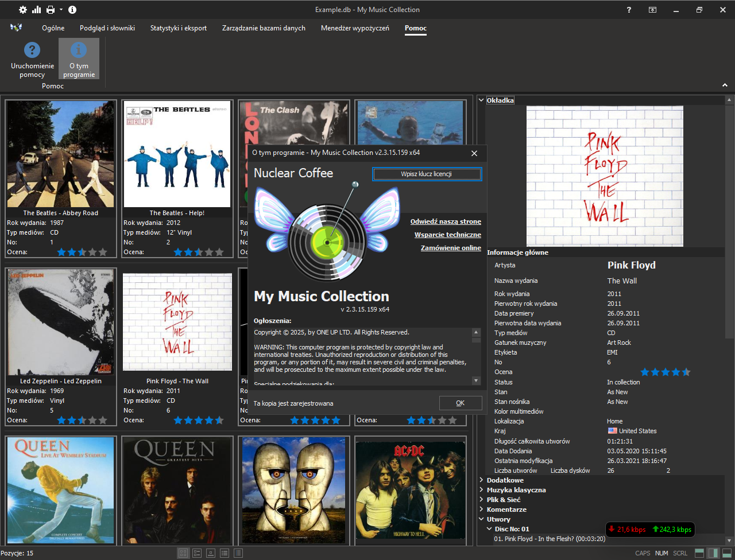Select Pink Floyd The Wall cover in grid
Screen dimensions: 735x560
177,322
